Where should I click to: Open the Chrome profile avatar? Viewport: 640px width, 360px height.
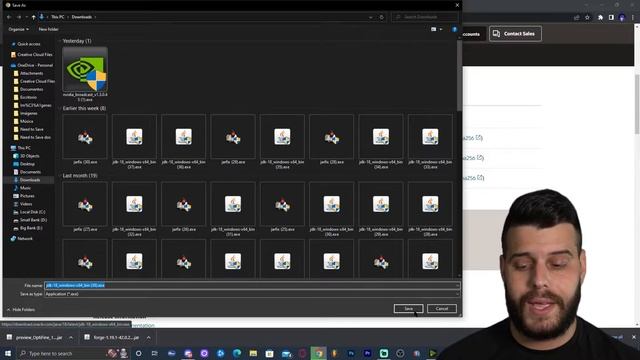(x=622, y=18)
